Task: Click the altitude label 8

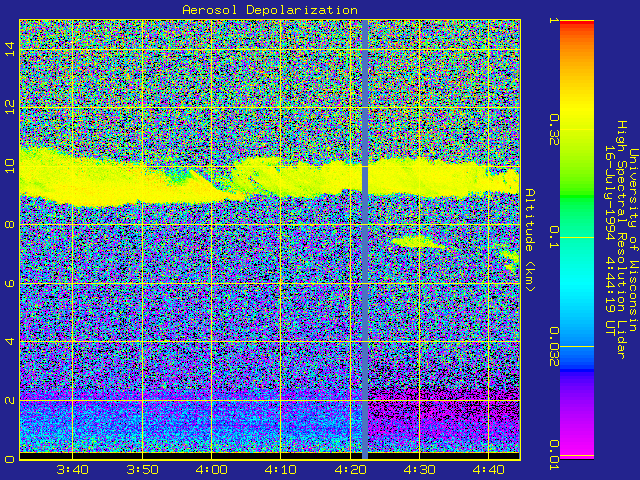Action: 10,224
